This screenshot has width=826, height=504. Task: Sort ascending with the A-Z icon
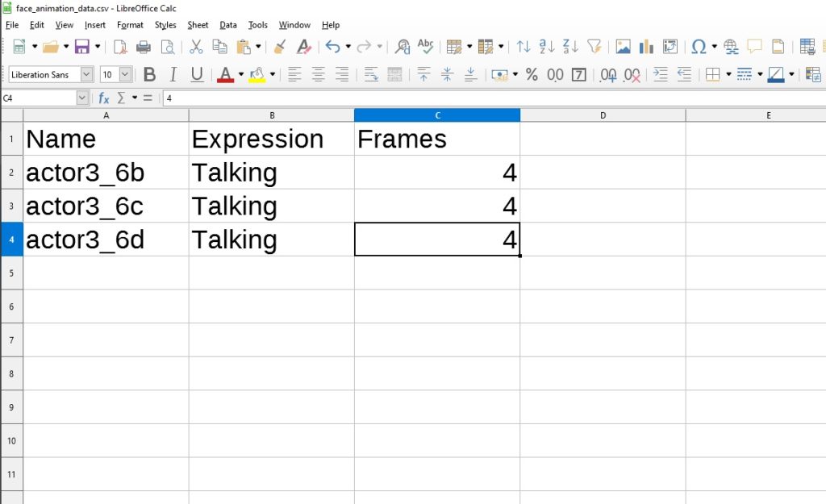pos(547,47)
